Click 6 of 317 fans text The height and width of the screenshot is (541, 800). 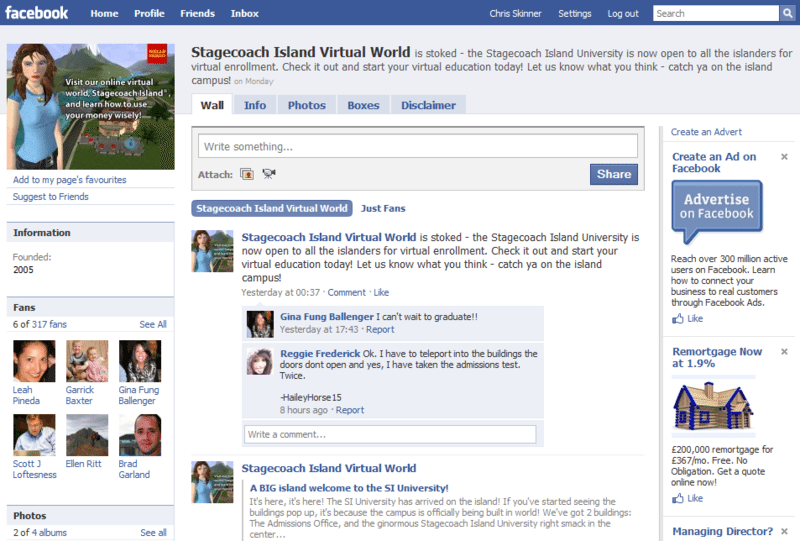click(40, 324)
